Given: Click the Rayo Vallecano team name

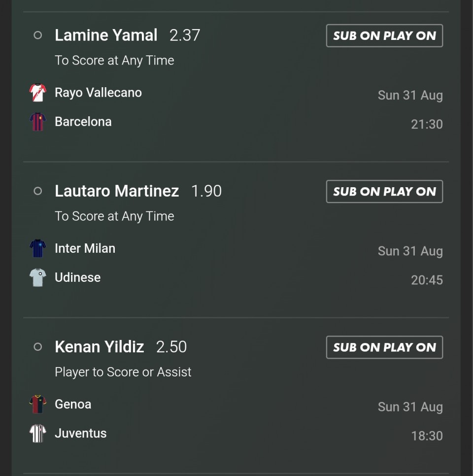Looking at the screenshot, I should pyautogui.click(x=98, y=93).
